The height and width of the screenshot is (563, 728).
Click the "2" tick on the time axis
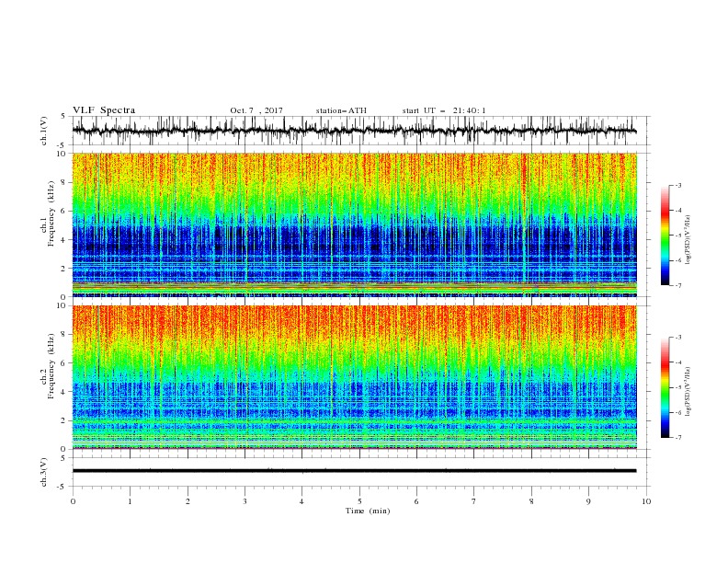tap(188, 501)
